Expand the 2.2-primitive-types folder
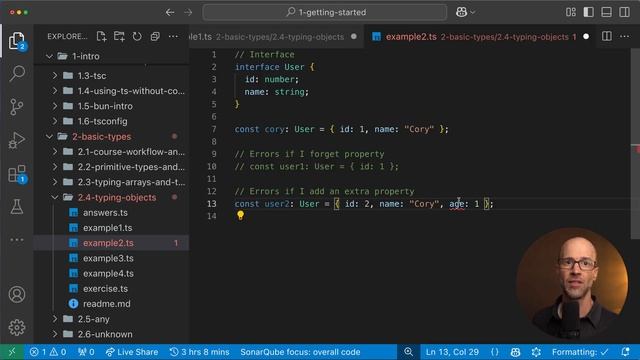Image resolution: width=640 pixels, height=360 pixels. pyautogui.click(x=111, y=167)
